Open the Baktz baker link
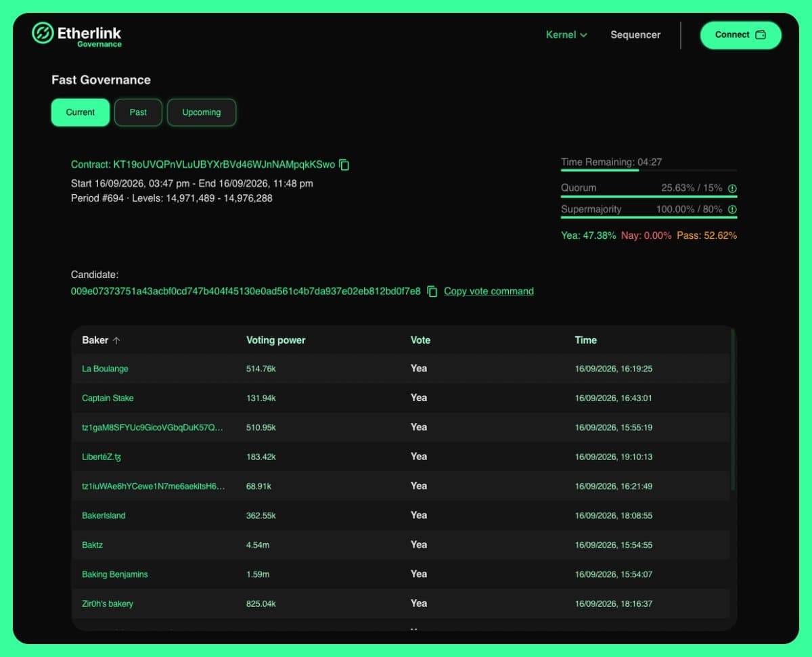This screenshot has width=812, height=657. point(92,545)
